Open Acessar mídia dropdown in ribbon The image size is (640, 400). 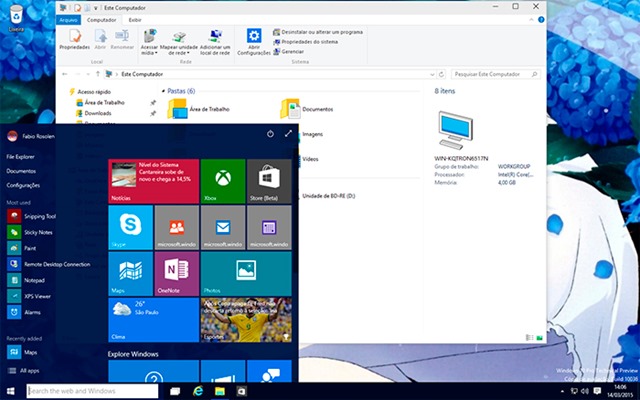149,42
